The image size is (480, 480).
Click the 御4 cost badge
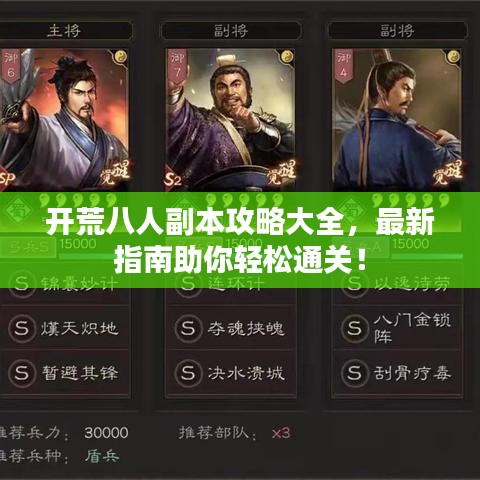pyautogui.click(x=343, y=66)
